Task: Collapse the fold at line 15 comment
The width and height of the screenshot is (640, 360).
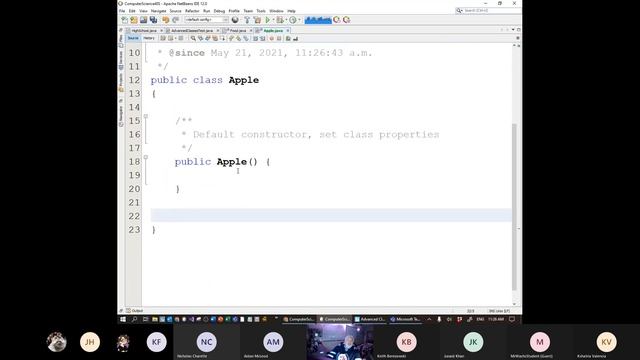Action: (x=146, y=116)
